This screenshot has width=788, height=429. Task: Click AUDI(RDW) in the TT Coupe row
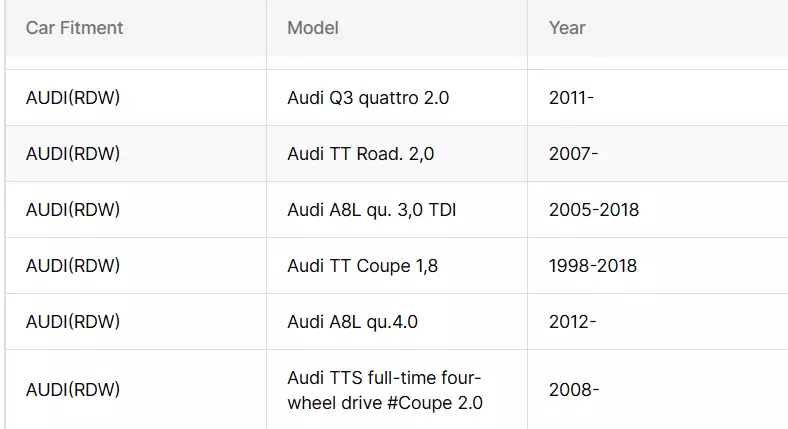point(73,266)
